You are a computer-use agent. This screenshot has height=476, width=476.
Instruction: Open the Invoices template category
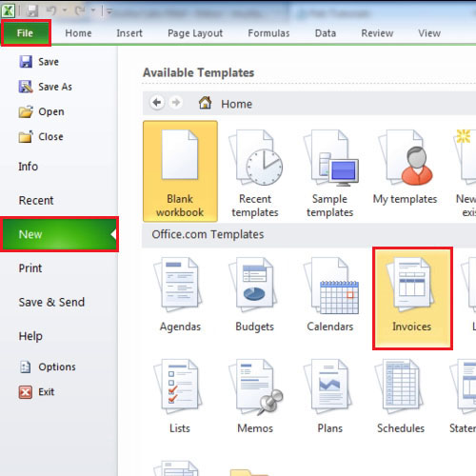tap(412, 298)
